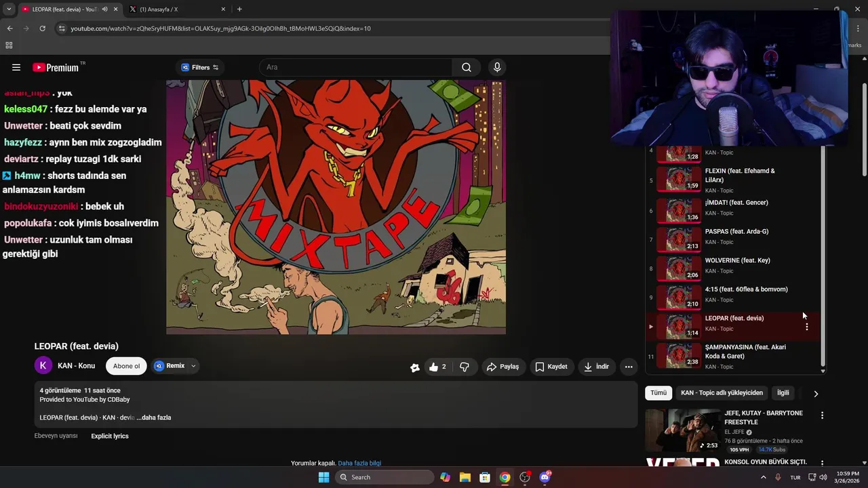Open the KAN - Konu channel name
This screenshot has height=488, width=868.
[76, 366]
